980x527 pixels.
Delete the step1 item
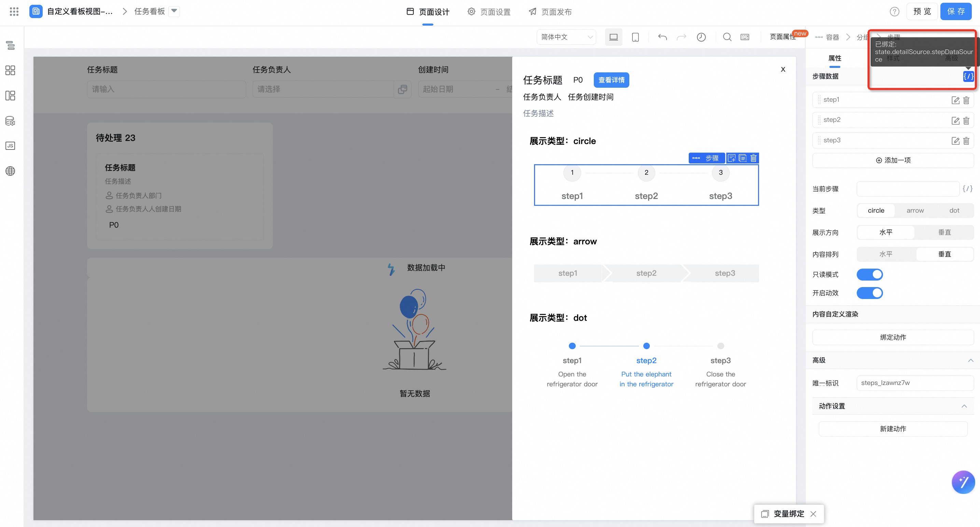pos(966,100)
